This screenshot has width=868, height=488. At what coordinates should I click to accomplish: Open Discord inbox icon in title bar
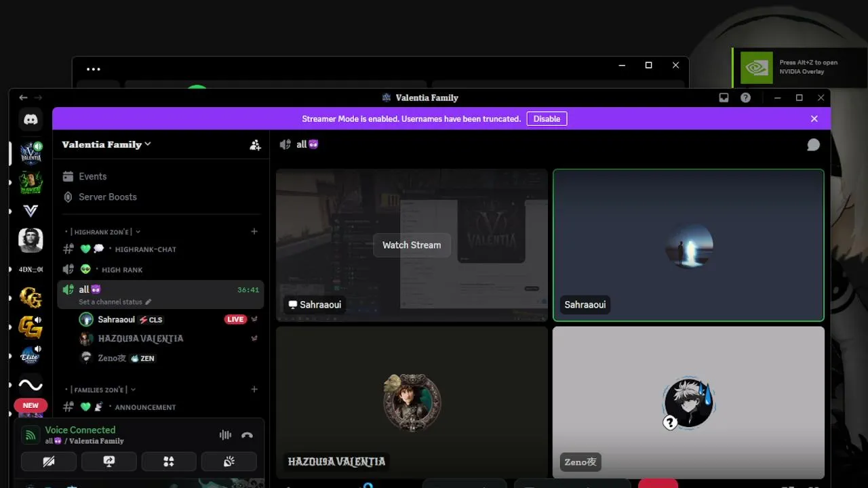tap(724, 98)
